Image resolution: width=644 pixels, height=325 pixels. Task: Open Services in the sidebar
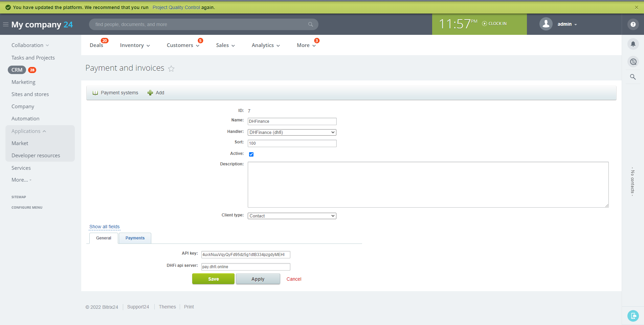click(21, 168)
